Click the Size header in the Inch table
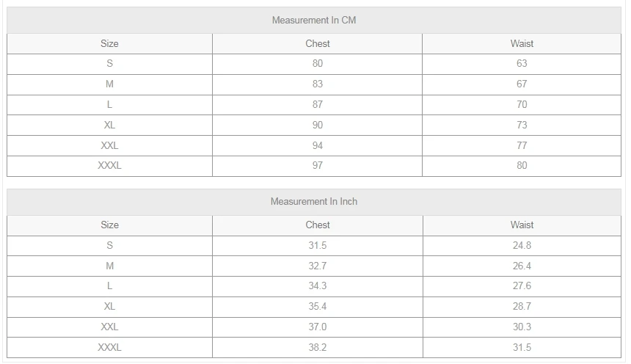 [109, 225]
